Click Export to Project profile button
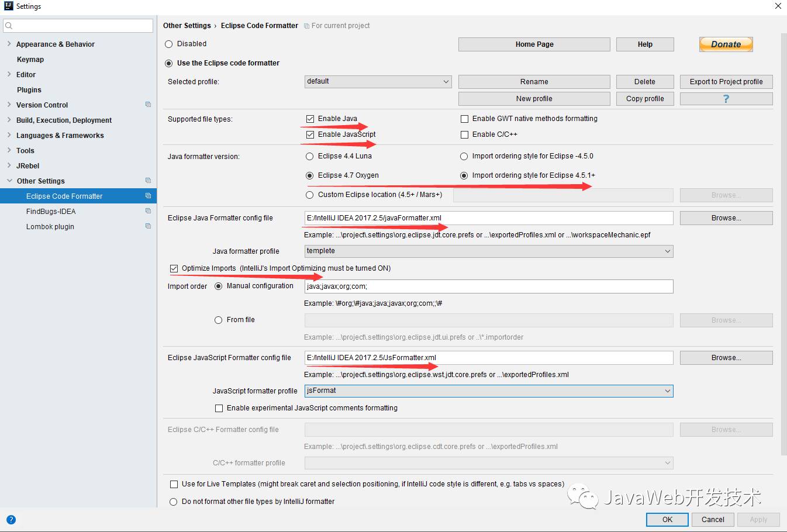The height and width of the screenshot is (532, 787). pos(726,82)
